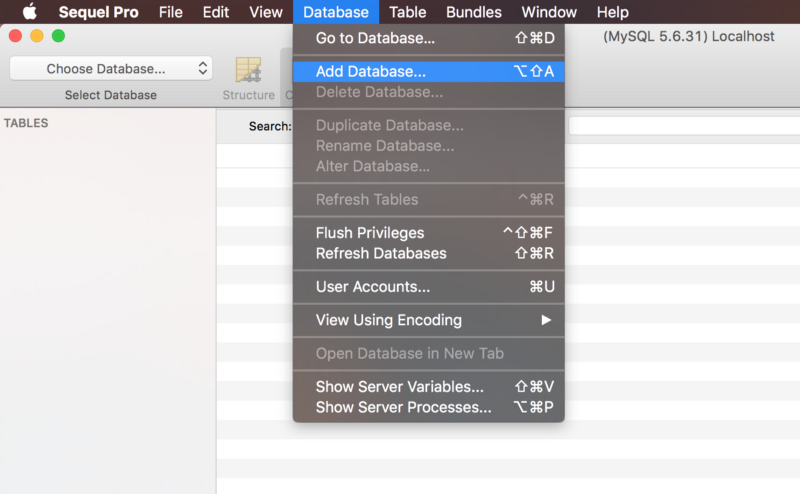
Task: Open the Table menu
Action: pos(407,12)
